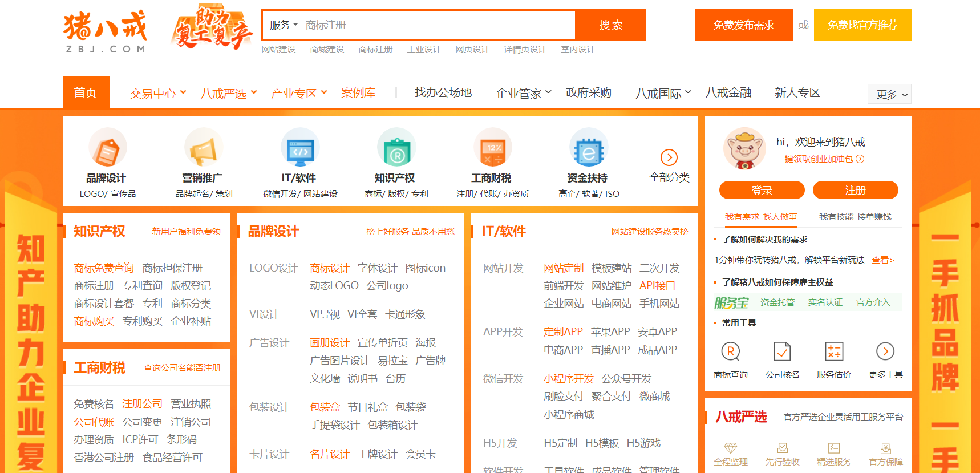The height and width of the screenshot is (473, 980).
Task: Click the 先行验收 icon
Action: 782,448
